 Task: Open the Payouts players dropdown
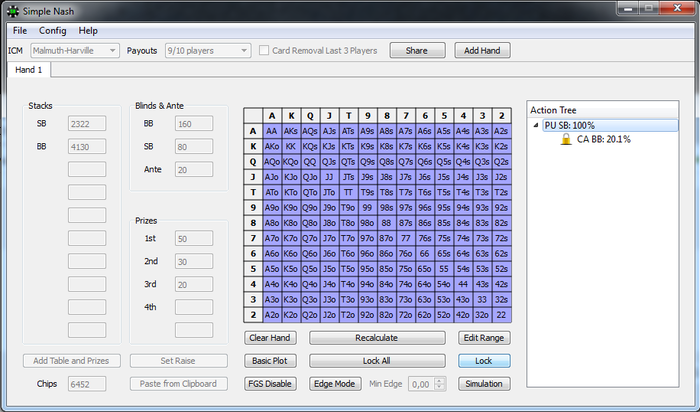[208, 50]
